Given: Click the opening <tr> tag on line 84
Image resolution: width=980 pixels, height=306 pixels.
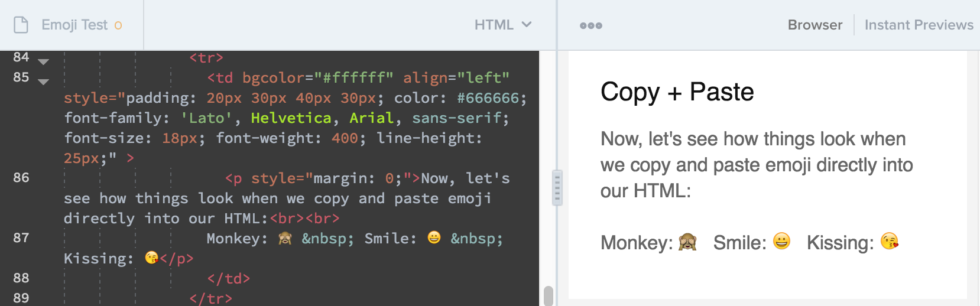Looking at the screenshot, I should (x=206, y=58).
